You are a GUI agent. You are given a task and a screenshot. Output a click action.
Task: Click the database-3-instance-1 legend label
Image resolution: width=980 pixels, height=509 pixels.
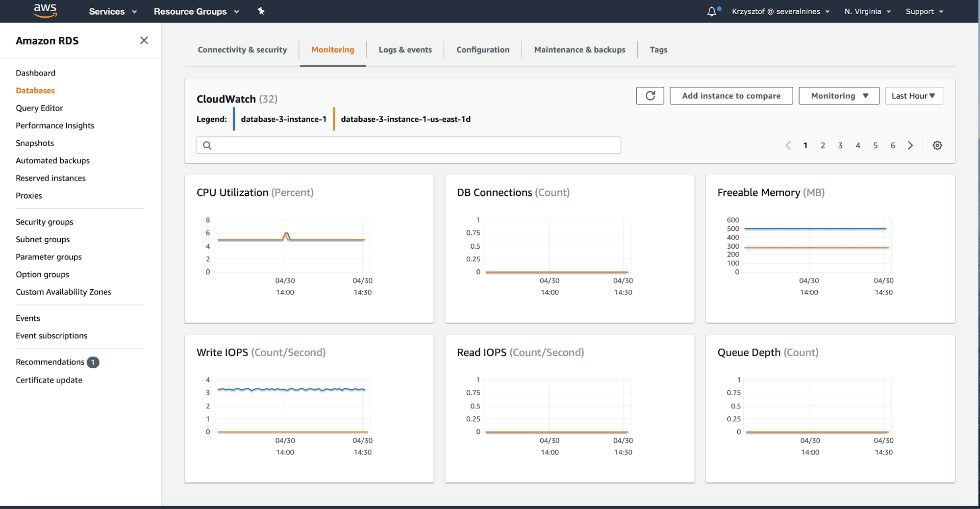(283, 119)
